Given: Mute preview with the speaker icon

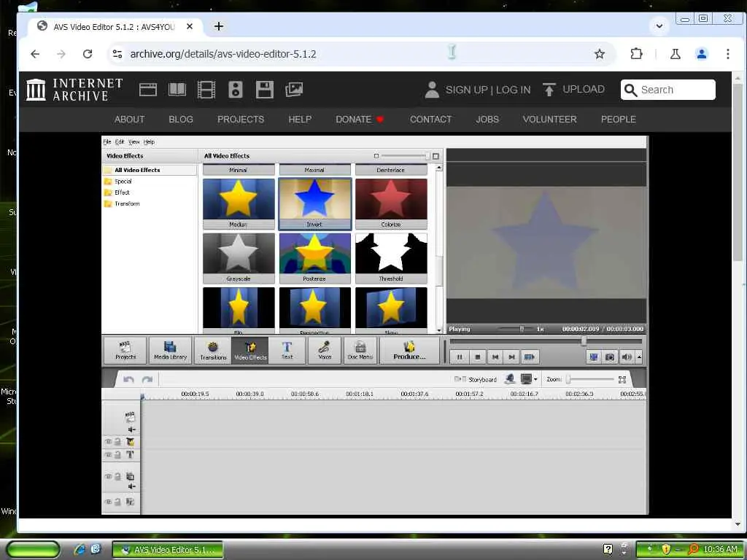Looking at the screenshot, I should pyautogui.click(x=627, y=357).
